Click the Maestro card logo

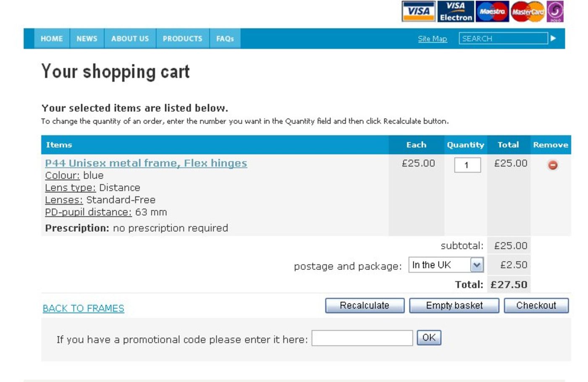pyautogui.click(x=492, y=11)
